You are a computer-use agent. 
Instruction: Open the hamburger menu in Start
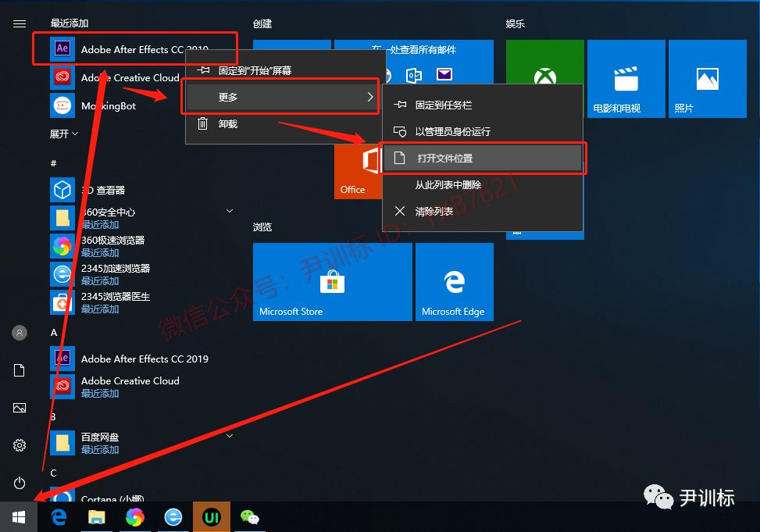20,23
